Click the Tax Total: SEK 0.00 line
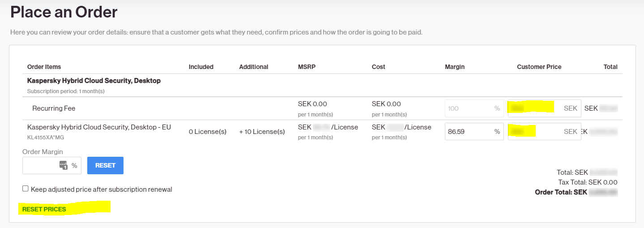The image size is (644, 228). [x=588, y=182]
